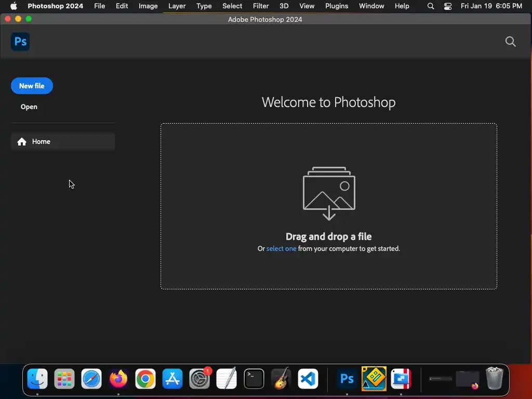Open the Select menu
The image size is (532, 399).
click(232, 6)
